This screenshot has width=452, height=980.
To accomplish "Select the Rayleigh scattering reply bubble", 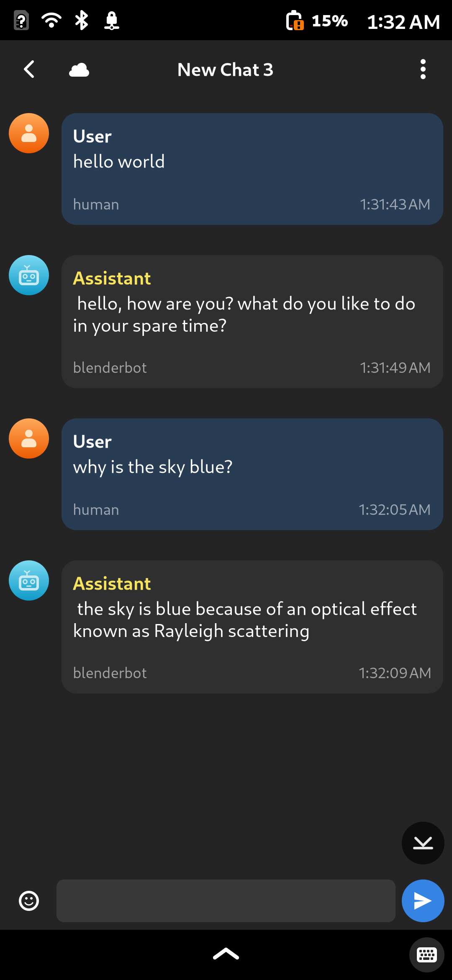I will tap(252, 627).
